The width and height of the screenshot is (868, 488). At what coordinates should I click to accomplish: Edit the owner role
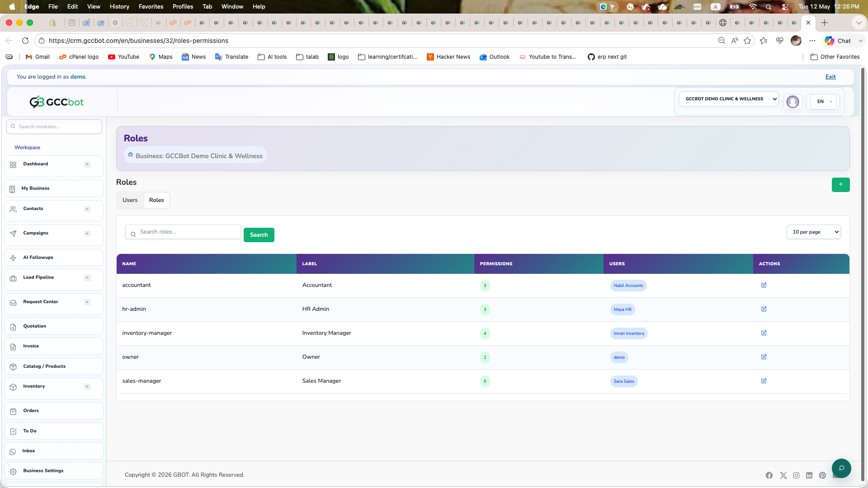[764, 357]
